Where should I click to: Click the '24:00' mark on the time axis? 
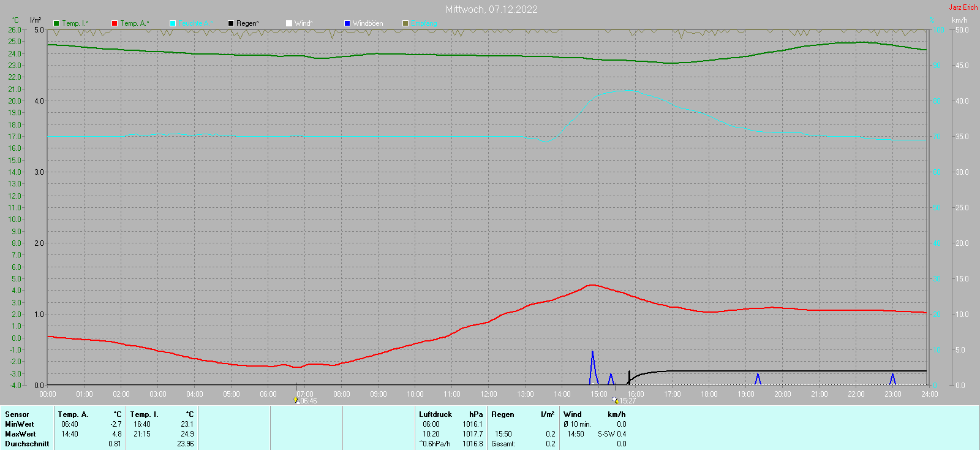[x=930, y=394]
